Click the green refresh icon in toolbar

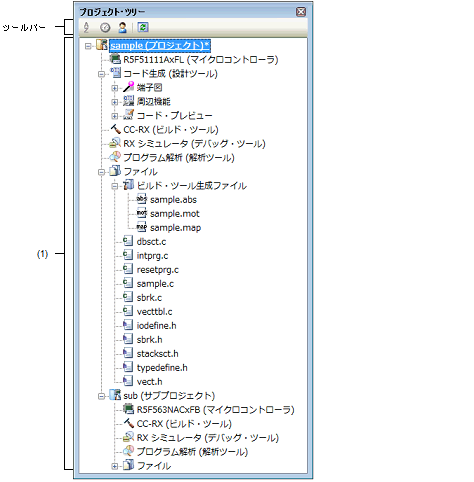click(143, 27)
